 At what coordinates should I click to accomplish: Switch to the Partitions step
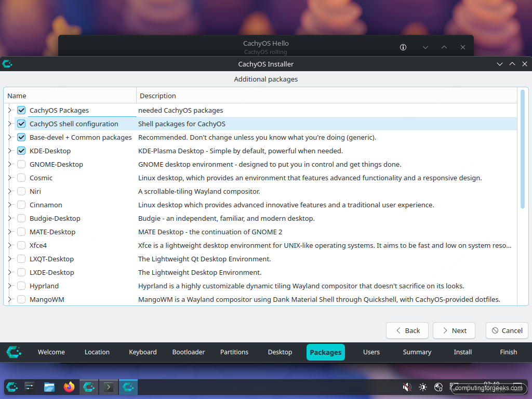coord(234,352)
